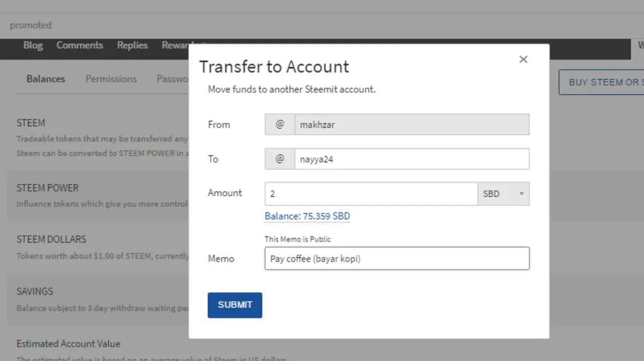This screenshot has width=644, height=361.
Task: Click the STEEM DOLLARS heading
Action: click(x=51, y=239)
